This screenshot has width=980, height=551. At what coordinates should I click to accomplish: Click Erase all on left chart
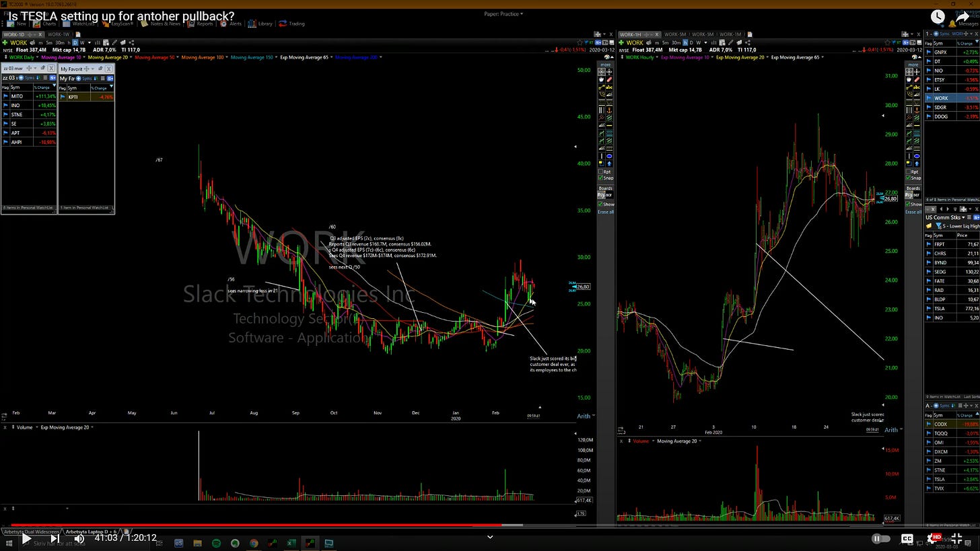tap(606, 212)
